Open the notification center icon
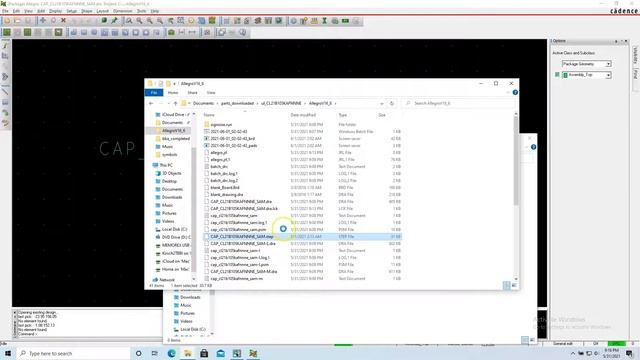Viewport: 640px width, 360px height. (x=630, y=353)
